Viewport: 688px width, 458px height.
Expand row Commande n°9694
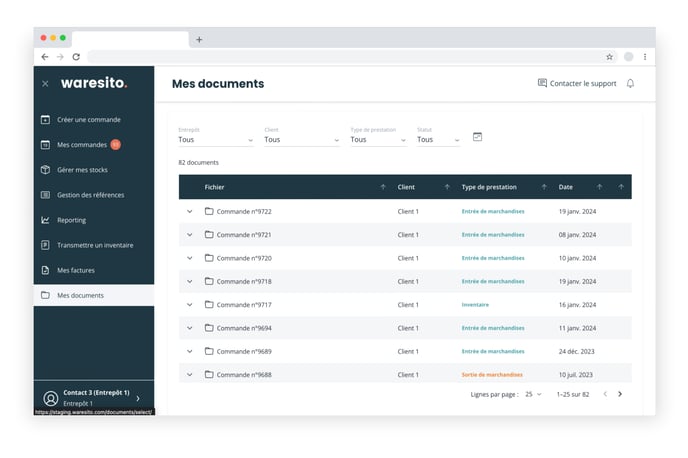(x=190, y=328)
